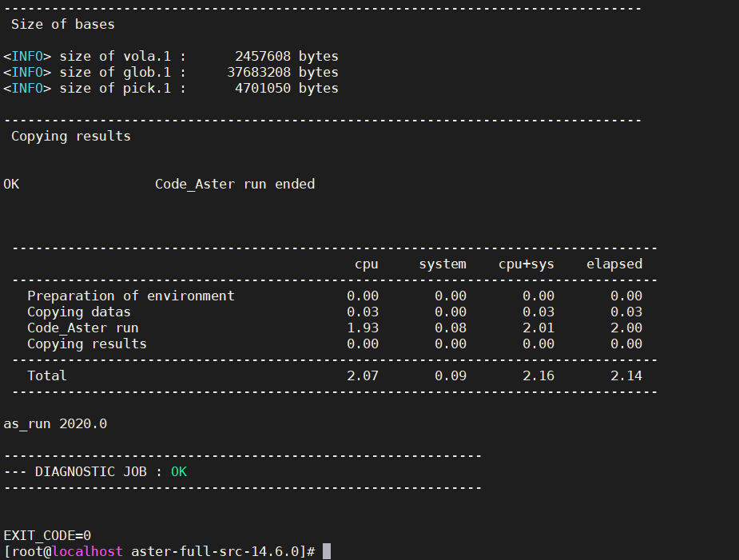Click the 'Preparation of environment' row label
The height and width of the screenshot is (560, 739).
tap(131, 296)
